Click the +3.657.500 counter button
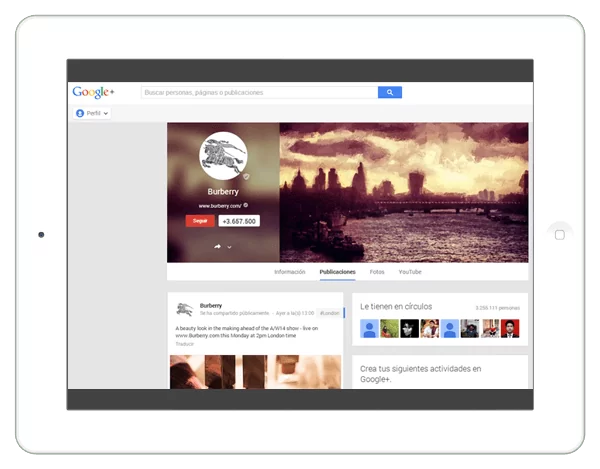Viewport: 600px width, 469px height. tap(239, 221)
